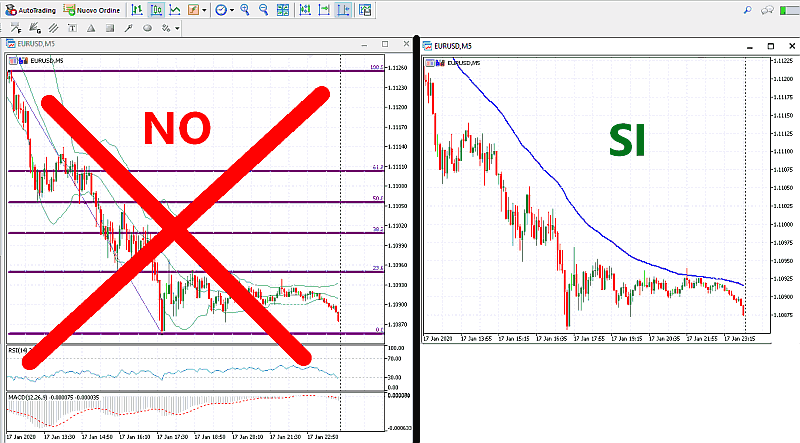Zoom in on the chart
The height and width of the screenshot is (443, 800).
pos(246,10)
